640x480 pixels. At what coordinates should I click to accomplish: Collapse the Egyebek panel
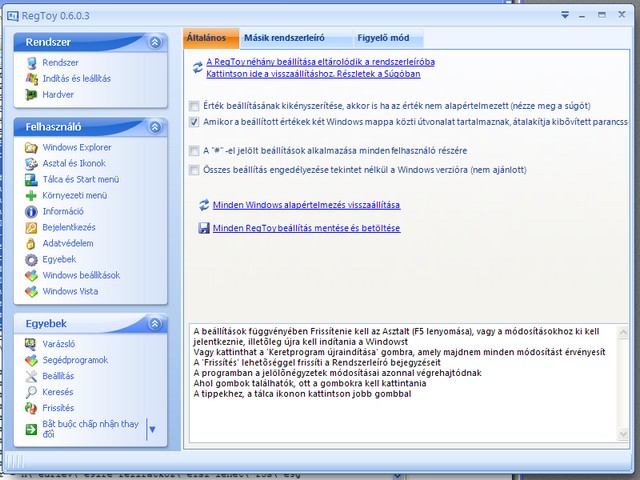tap(155, 324)
